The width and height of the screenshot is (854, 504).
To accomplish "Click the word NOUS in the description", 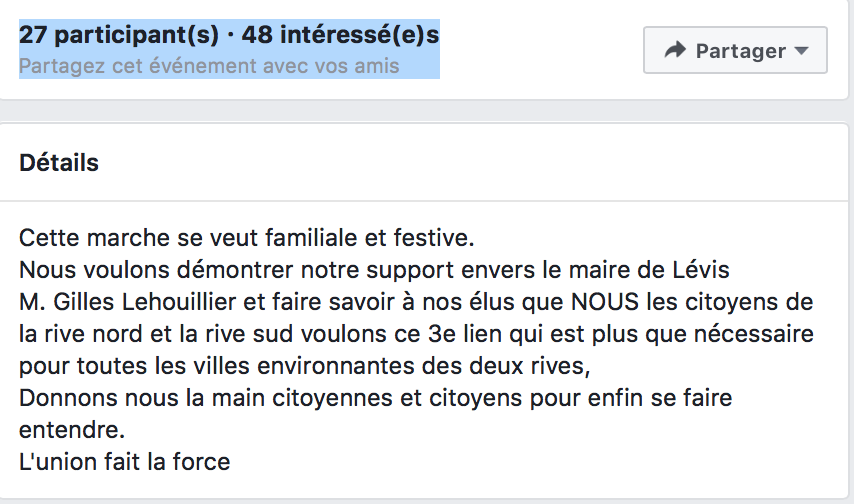I will pos(605,302).
